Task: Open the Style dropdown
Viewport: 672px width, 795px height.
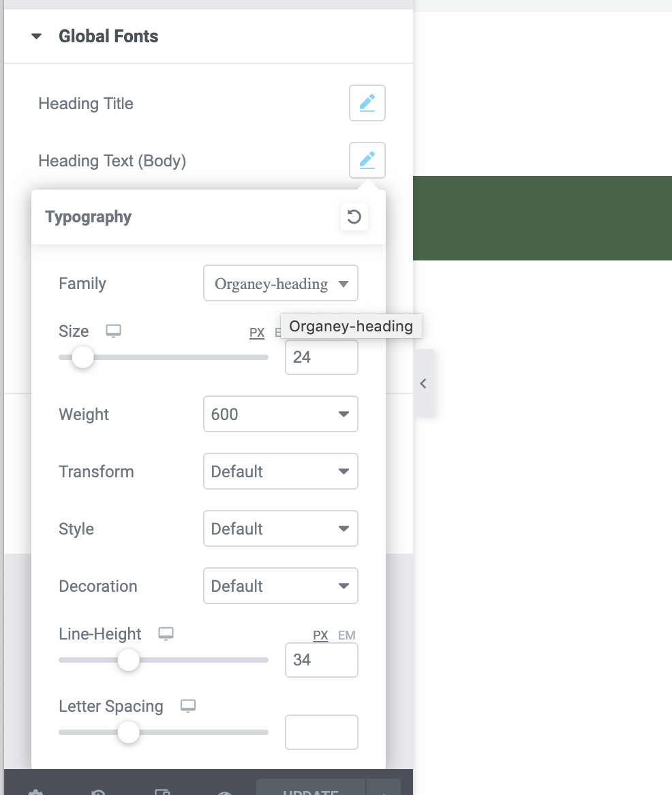Action: tap(281, 528)
